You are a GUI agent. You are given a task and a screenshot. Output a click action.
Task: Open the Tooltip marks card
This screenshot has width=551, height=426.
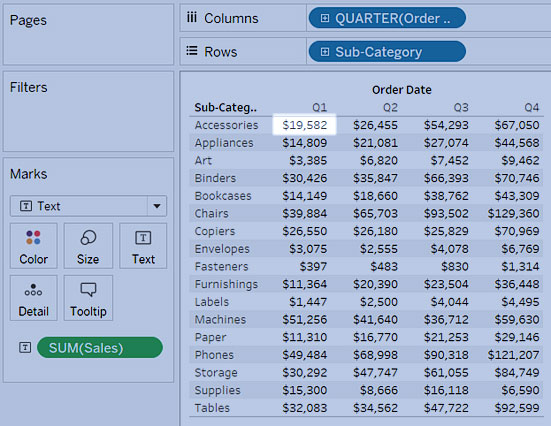coord(88,298)
